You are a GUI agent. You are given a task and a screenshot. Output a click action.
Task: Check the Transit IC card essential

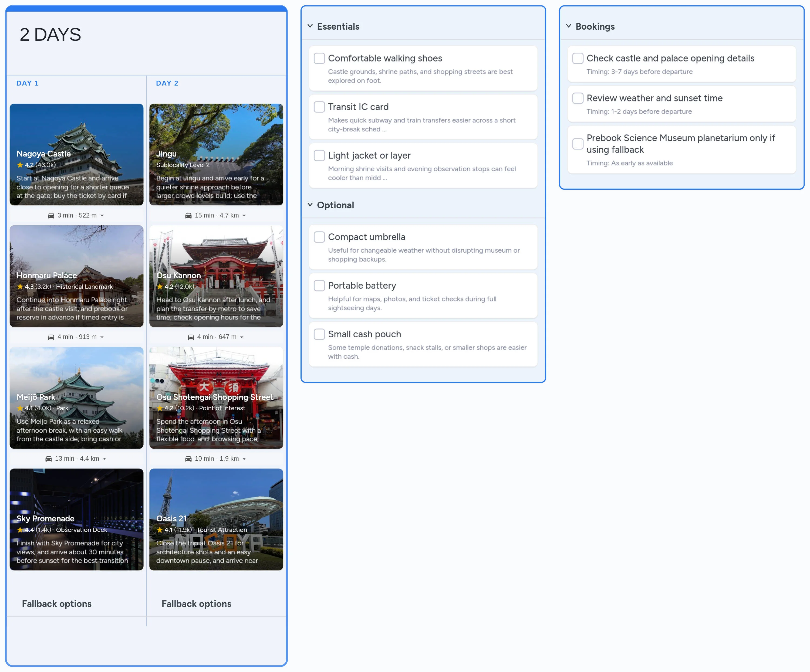tap(319, 107)
